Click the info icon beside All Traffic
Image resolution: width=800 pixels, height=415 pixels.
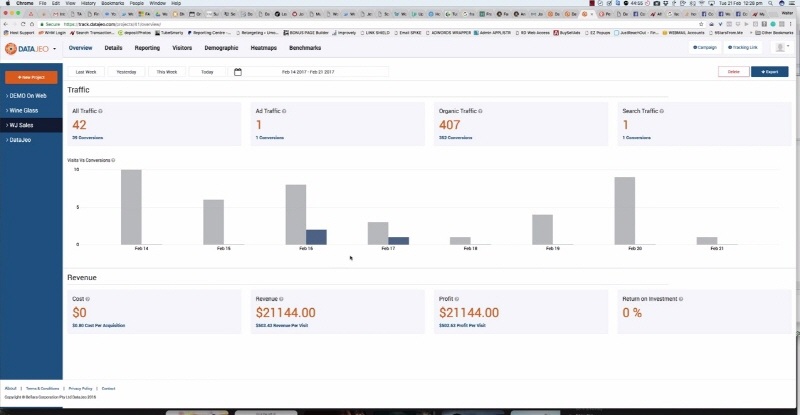(x=101, y=111)
